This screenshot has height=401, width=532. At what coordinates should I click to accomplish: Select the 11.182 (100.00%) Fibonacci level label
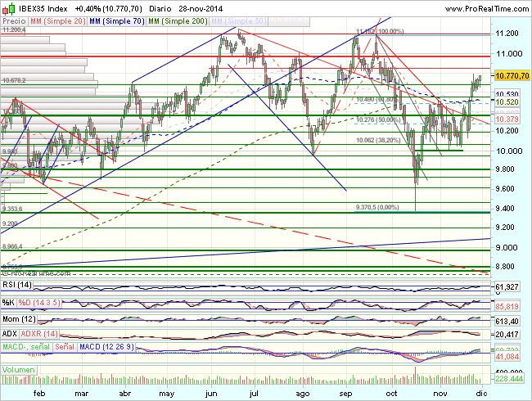380,31
